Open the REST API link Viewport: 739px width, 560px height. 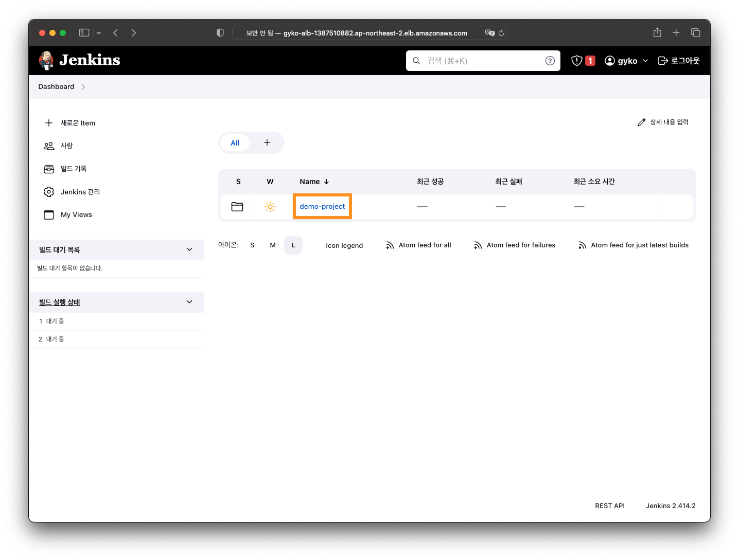point(610,506)
